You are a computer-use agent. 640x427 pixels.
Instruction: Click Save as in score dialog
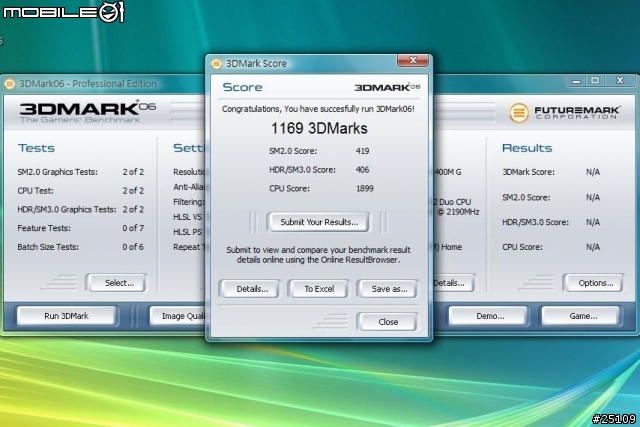[x=388, y=289]
